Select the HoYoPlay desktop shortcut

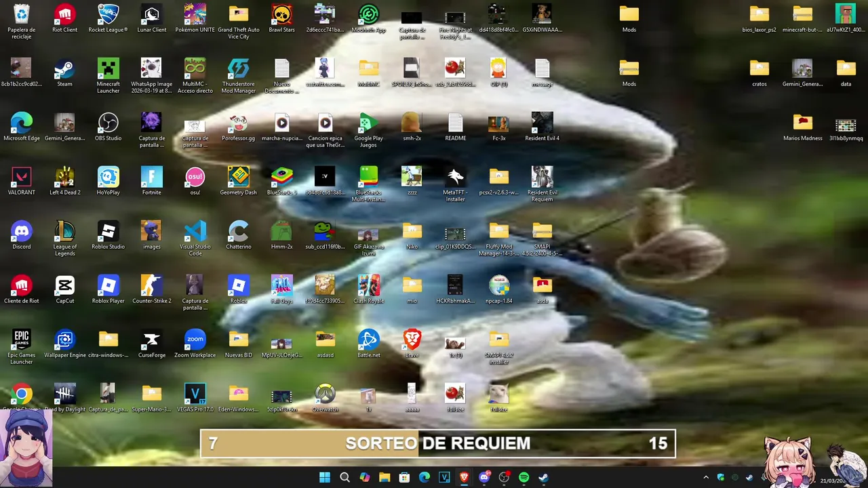[108, 181]
